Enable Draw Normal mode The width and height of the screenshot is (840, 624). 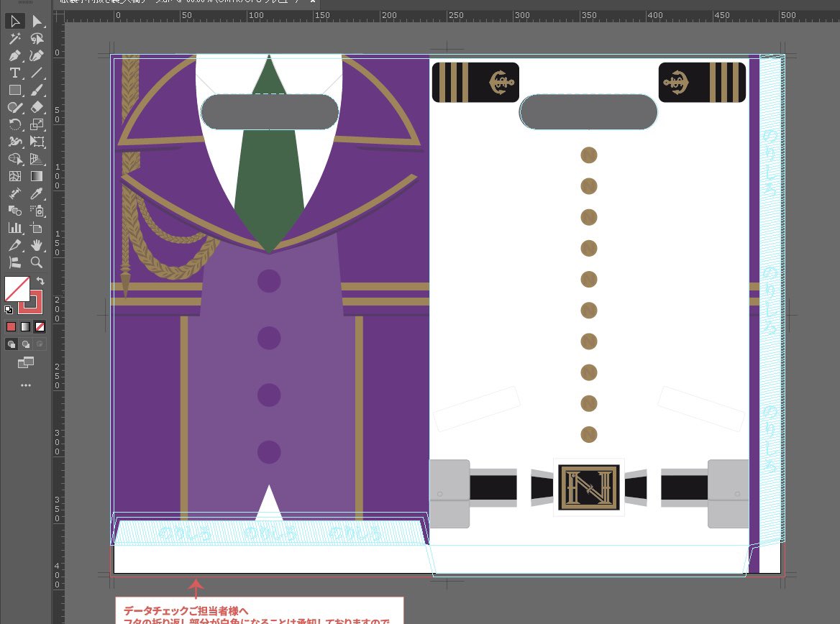[12, 344]
